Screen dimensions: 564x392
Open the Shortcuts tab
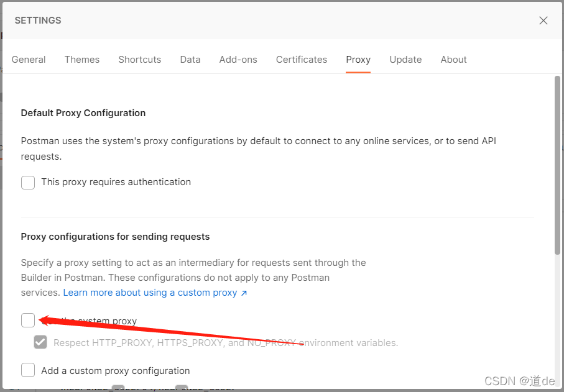pyautogui.click(x=139, y=59)
